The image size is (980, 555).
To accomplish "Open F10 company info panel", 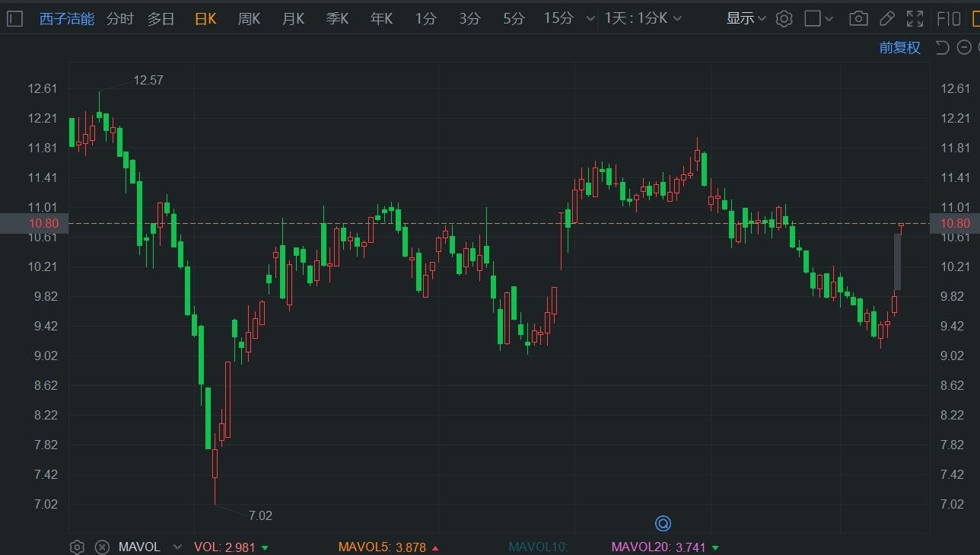I will (x=948, y=19).
